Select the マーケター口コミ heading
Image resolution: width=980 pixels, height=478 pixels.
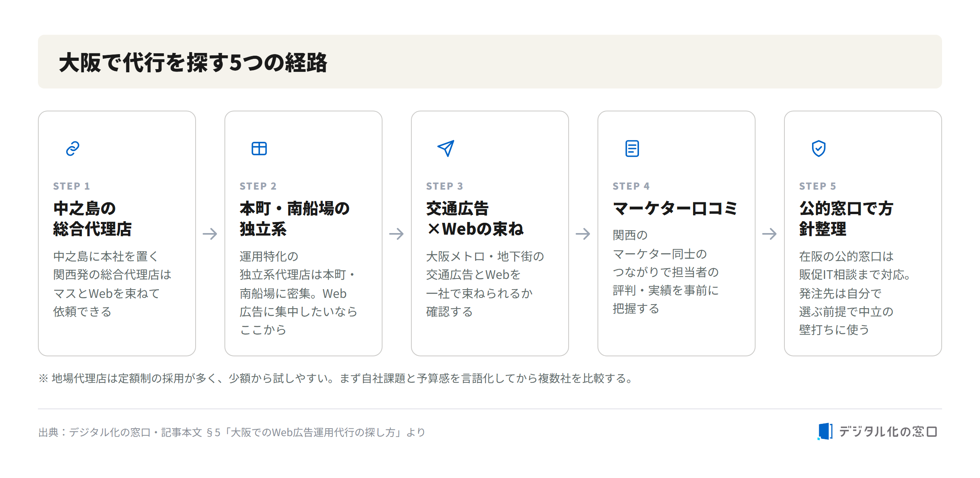pyautogui.click(x=675, y=208)
